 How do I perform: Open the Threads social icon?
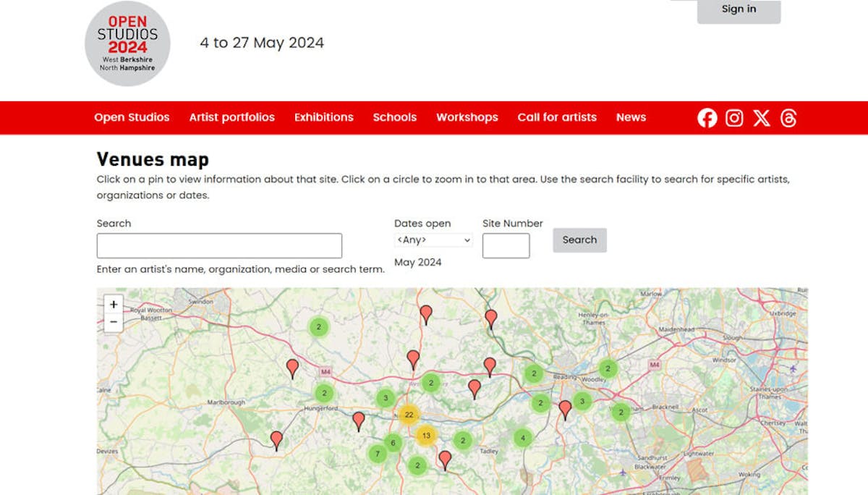788,118
